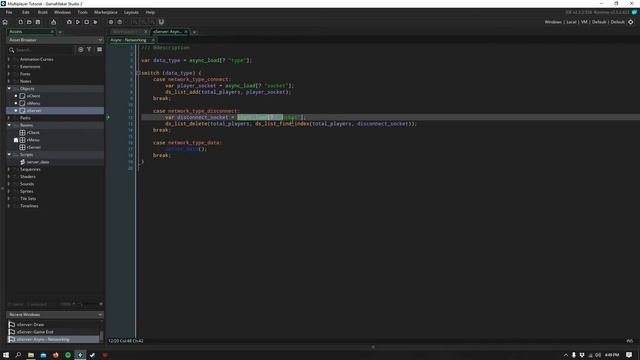
Task: Stop the game with the stop icon
Action: pos(87,22)
